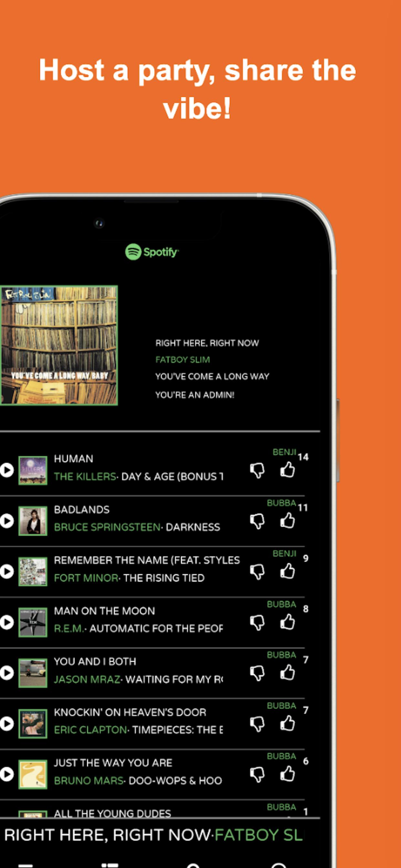Play Just the Way You Are

[6, 774]
